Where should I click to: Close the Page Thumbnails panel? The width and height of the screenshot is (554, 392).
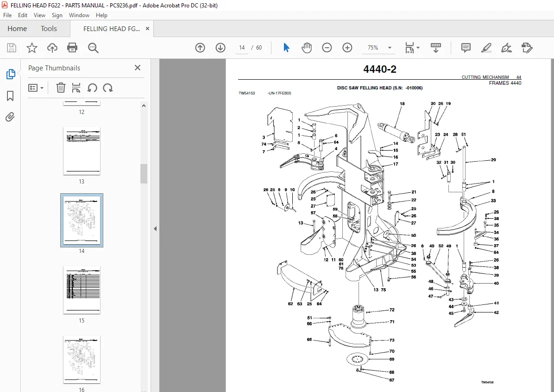[138, 68]
